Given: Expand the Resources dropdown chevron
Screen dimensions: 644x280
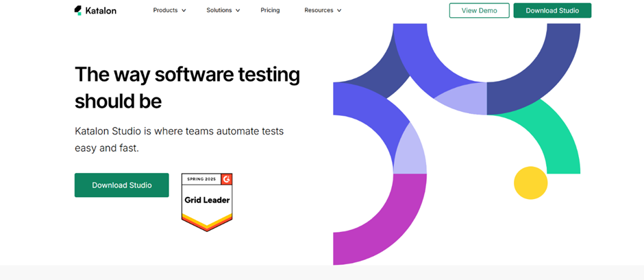Looking at the screenshot, I should tap(339, 11).
